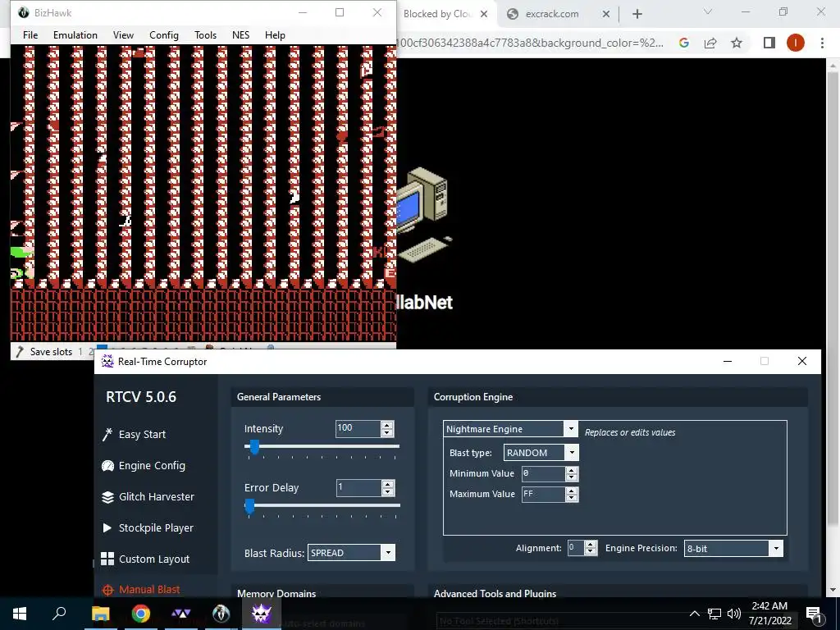Screen dimensions: 840x630
Task: Open network status tray icon
Action: [714, 614]
